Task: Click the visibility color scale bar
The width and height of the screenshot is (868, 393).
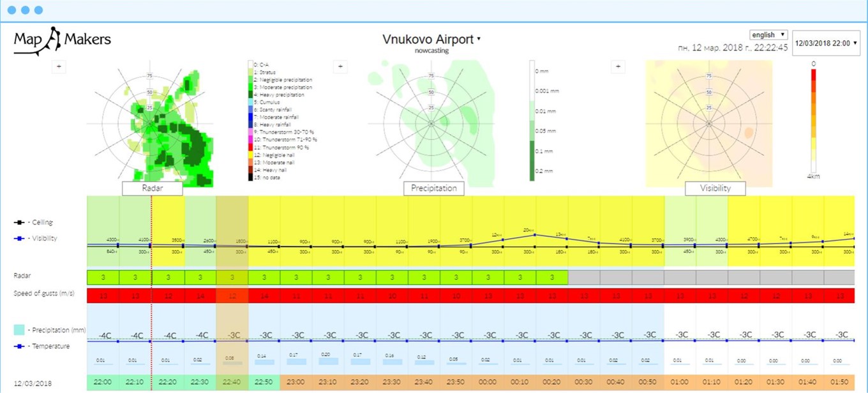Action: 813,118
